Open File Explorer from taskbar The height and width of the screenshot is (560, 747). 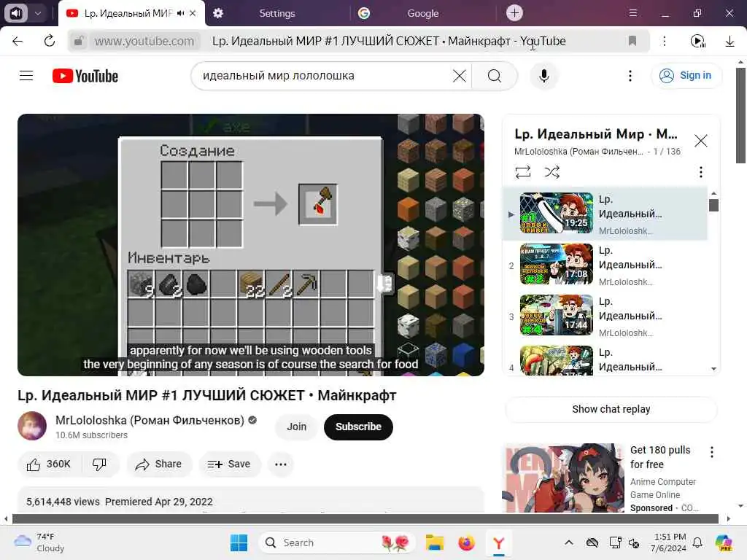click(435, 542)
